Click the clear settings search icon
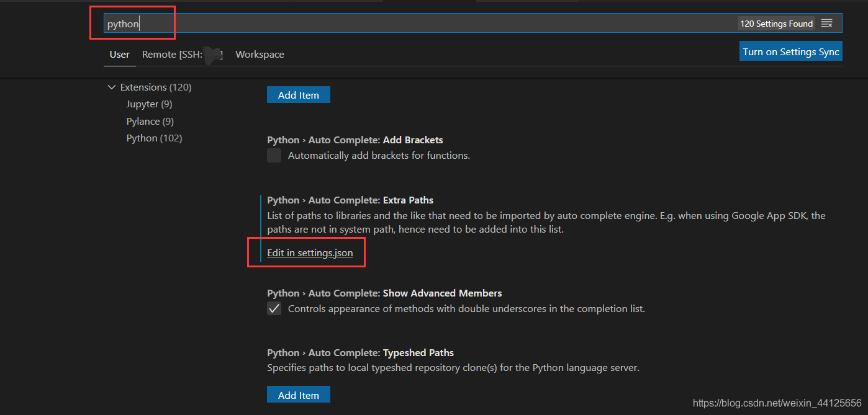868x415 pixels. 826,24
